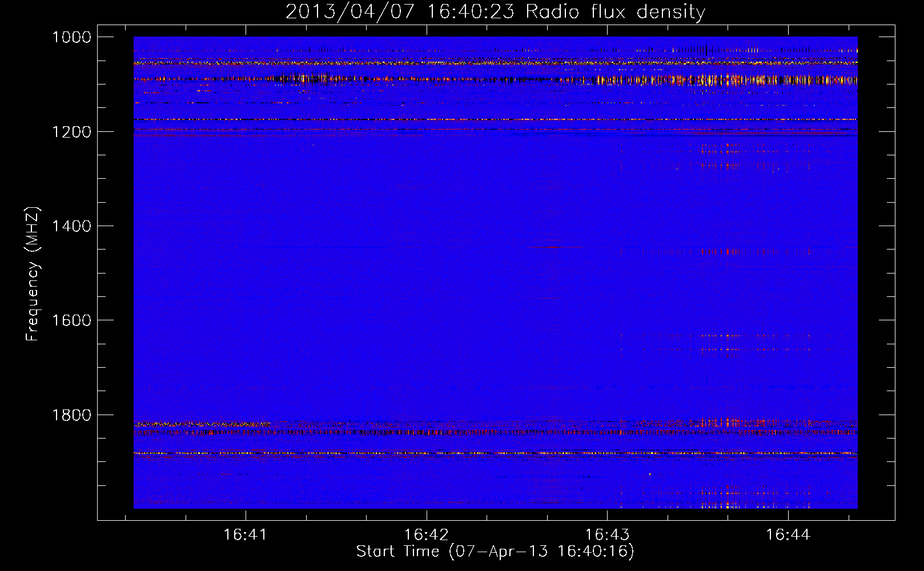This screenshot has height=571, width=924.
Task: Click the plot title '2013/04/07 16:40:23 Radio flux density'
Action: point(495,11)
